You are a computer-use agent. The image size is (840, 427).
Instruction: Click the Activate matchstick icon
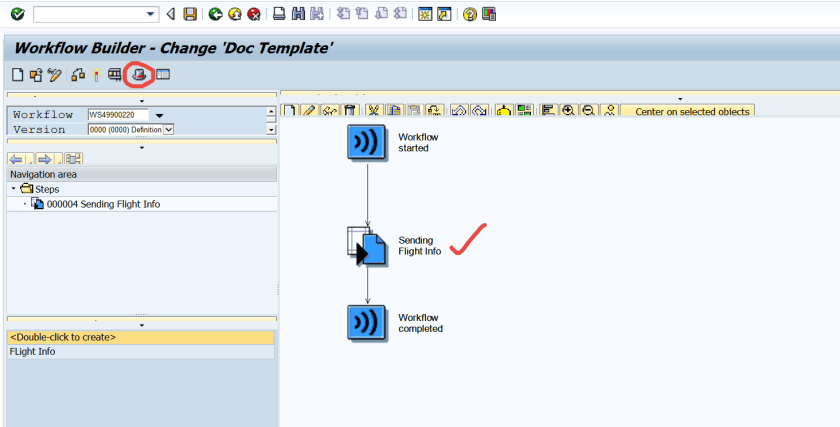tap(96, 75)
